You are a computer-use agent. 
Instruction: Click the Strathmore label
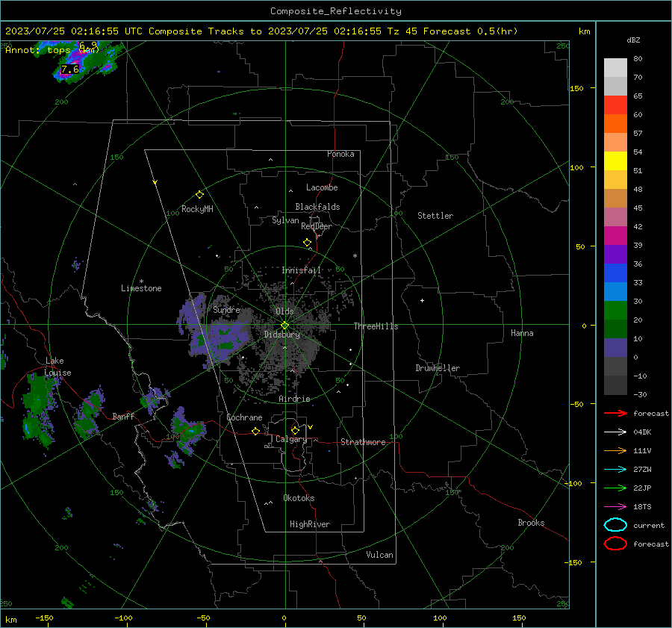pyautogui.click(x=363, y=442)
